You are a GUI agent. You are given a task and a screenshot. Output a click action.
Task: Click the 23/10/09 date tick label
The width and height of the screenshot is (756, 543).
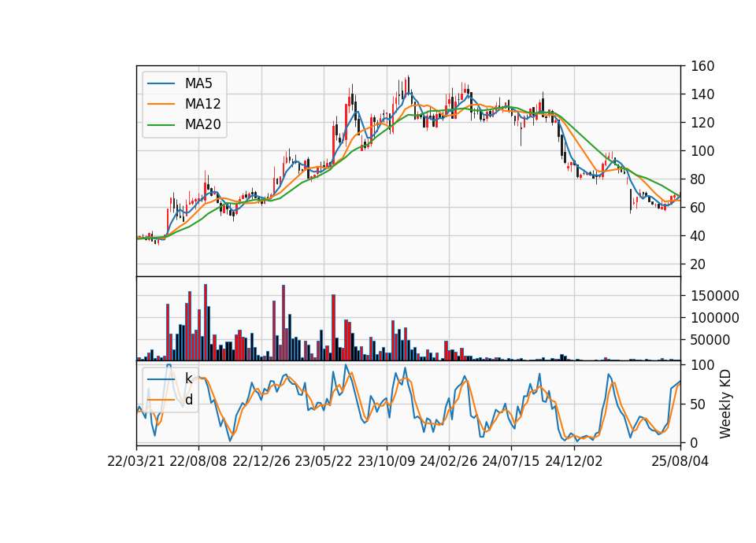[x=386, y=461]
